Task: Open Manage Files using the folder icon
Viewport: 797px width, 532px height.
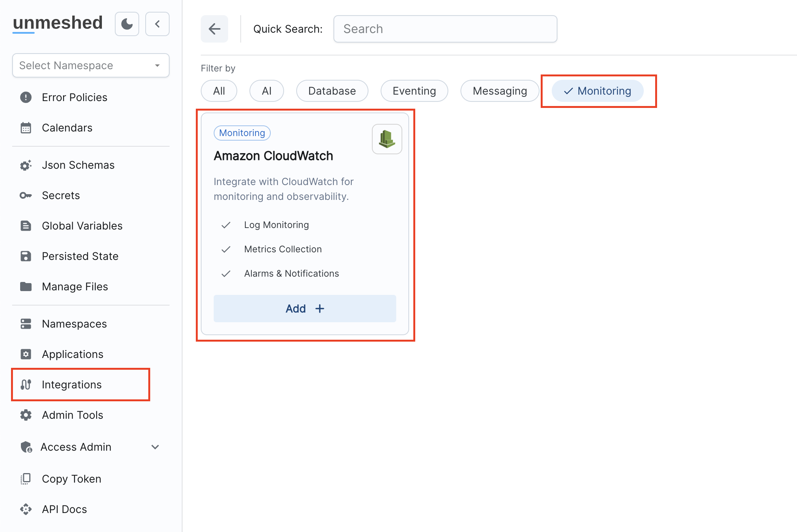Action: point(25,287)
